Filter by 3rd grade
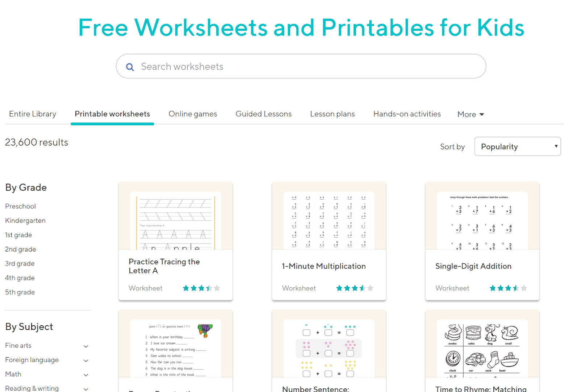This screenshot has height=392, width=580. click(20, 263)
